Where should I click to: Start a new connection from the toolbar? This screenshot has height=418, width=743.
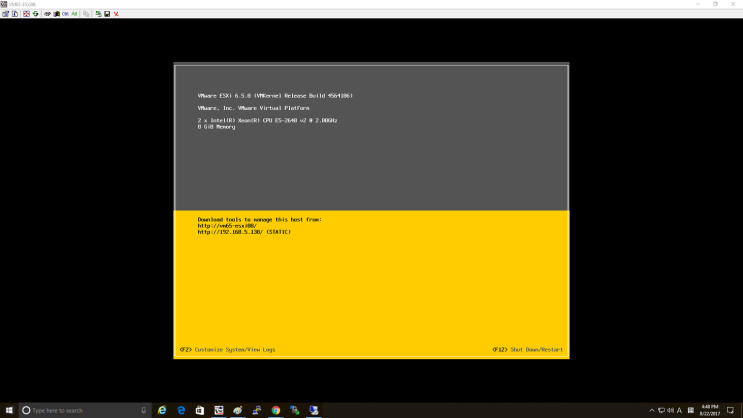pyautogui.click(x=98, y=14)
